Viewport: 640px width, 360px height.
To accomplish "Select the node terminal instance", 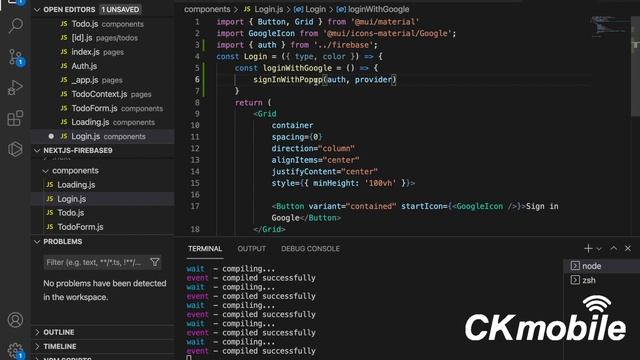I will click(x=601, y=266).
